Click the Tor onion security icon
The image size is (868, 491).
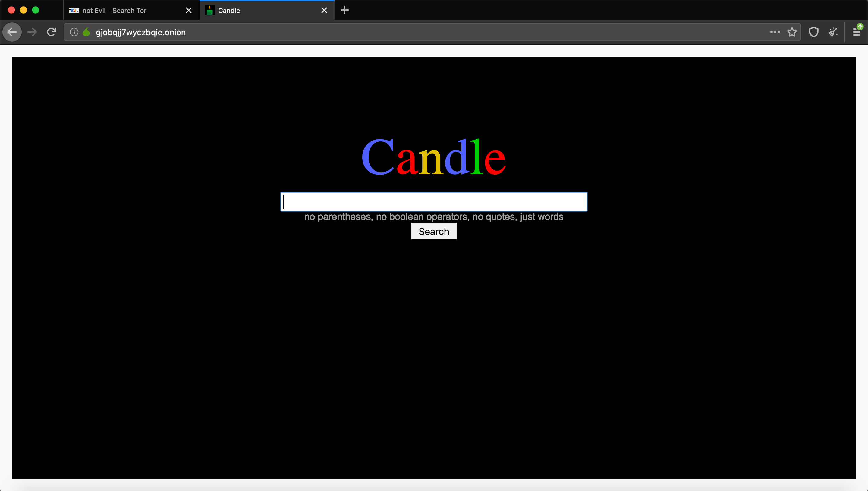[x=85, y=32]
